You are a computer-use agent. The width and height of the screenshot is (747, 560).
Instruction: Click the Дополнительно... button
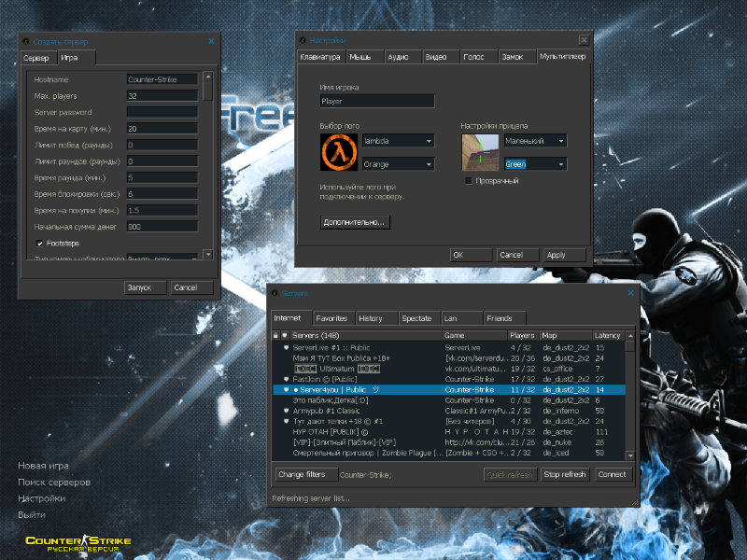pyautogui.click(x=355, y=222)
